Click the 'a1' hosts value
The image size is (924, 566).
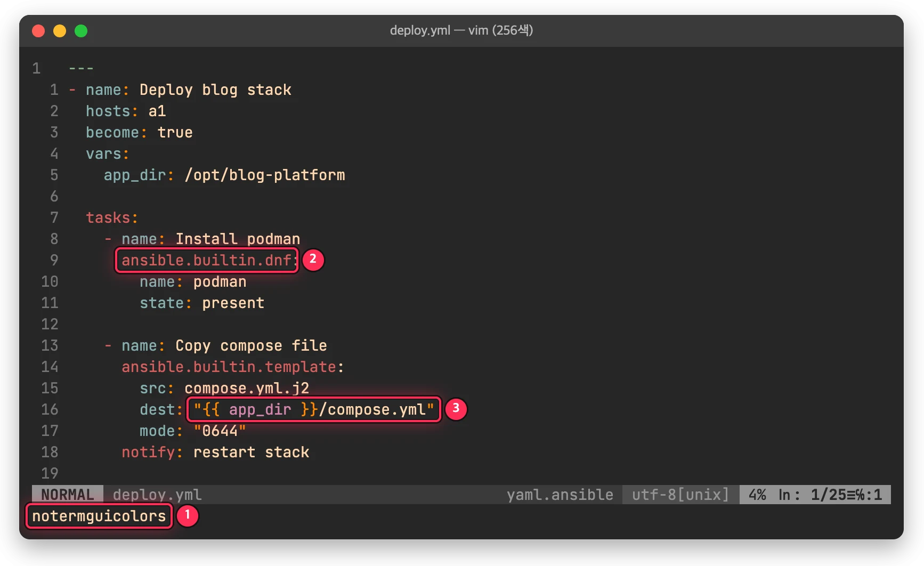click(x=157, y=111)
